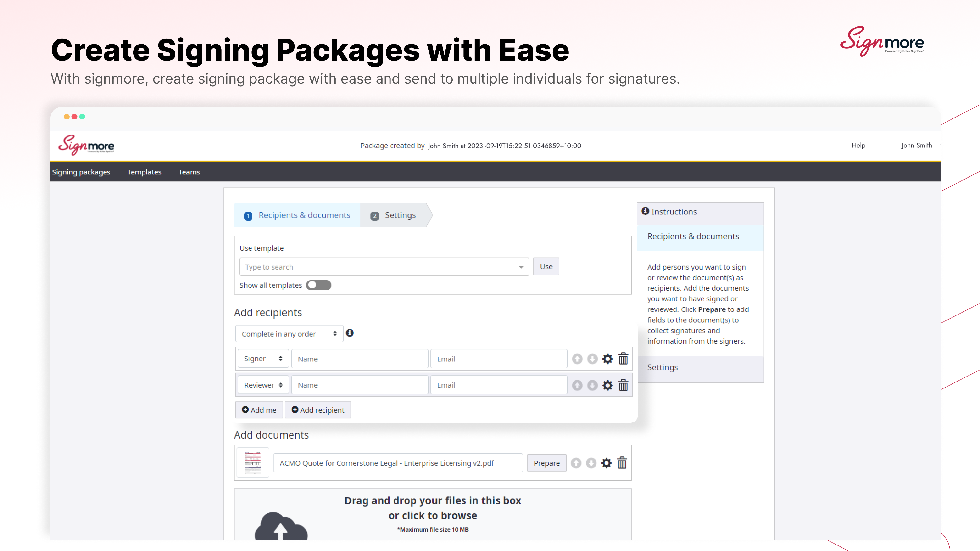Open settings gear for Signer recipient row
This screenshot has width=980, height=551.
tap(607, 359)
